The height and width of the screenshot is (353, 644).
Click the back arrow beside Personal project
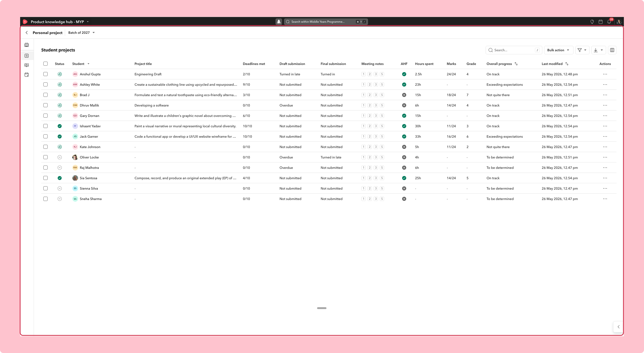(x=27, y=32)
